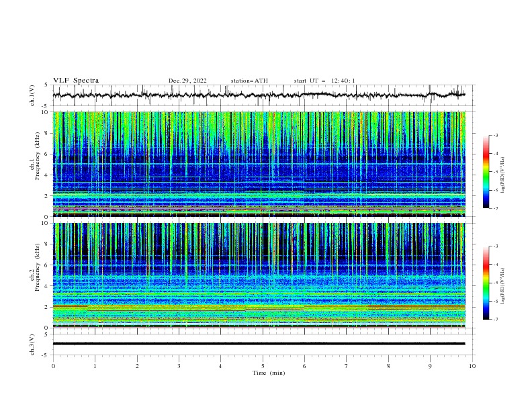This screenshot has width=532, height=411.
Task: Click the color scale bar beside ch.1 spectrogram
Action: [x=486, y=172]
